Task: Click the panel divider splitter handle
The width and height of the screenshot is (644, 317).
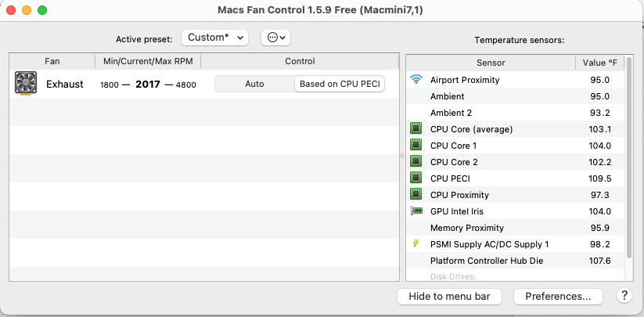Action: pyautogui.click(x=402, y=156)
